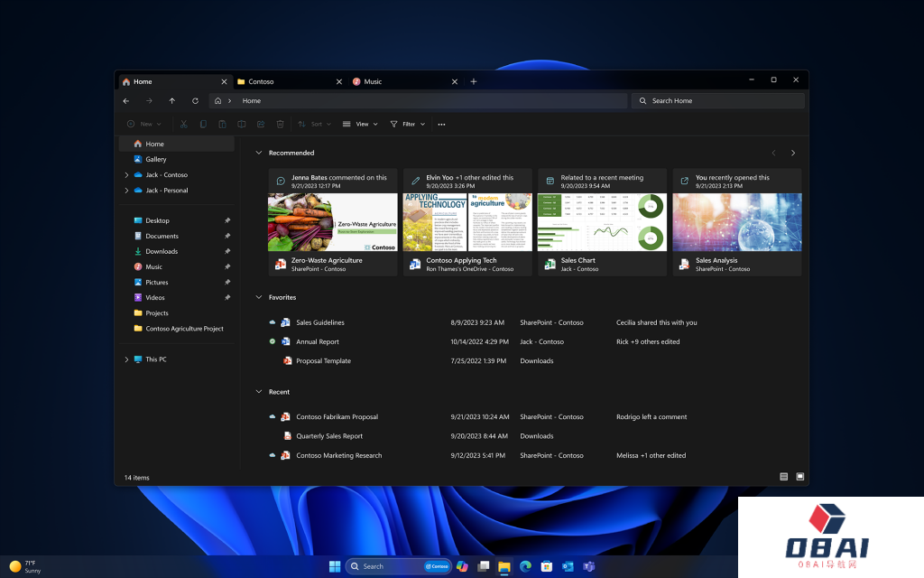Show next recommended files
The image size is (924, 578).
coord(793,153)
